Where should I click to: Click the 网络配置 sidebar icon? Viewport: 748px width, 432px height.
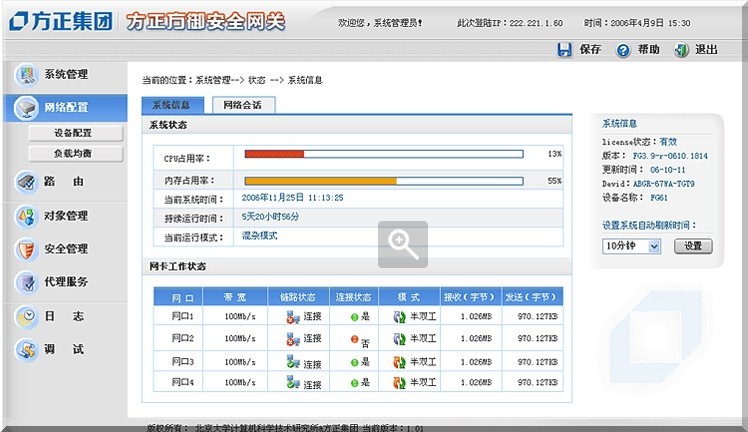(x=26, y=108)
